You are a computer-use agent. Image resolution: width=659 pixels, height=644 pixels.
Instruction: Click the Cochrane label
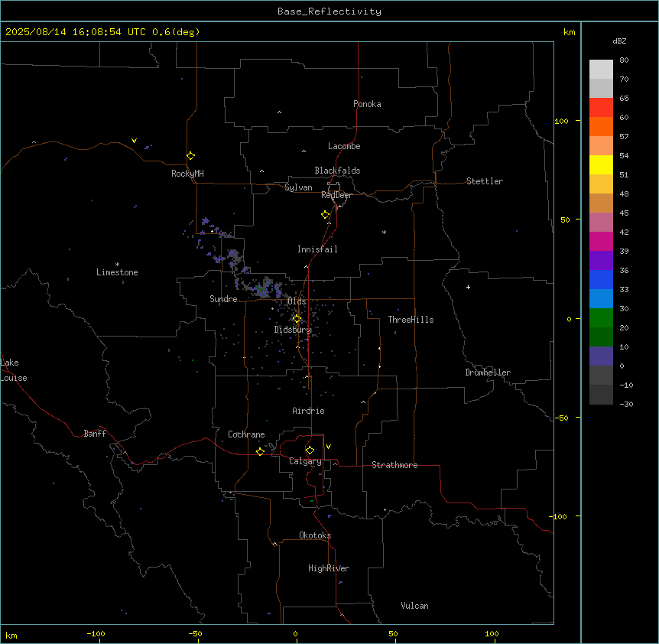[x=246, y=434]
